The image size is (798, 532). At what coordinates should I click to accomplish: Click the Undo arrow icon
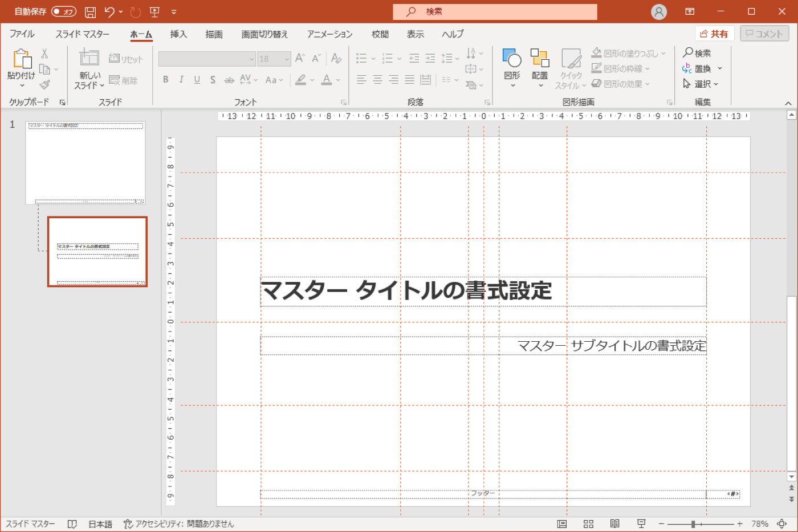click(x=109, y=11)
